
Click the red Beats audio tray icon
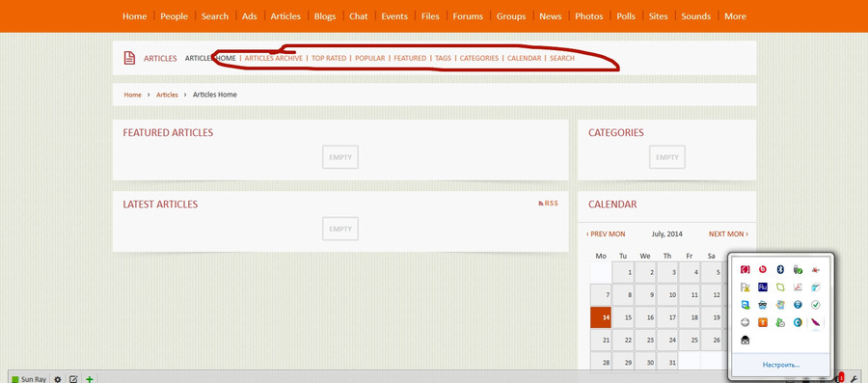click(x=763, y=269)
